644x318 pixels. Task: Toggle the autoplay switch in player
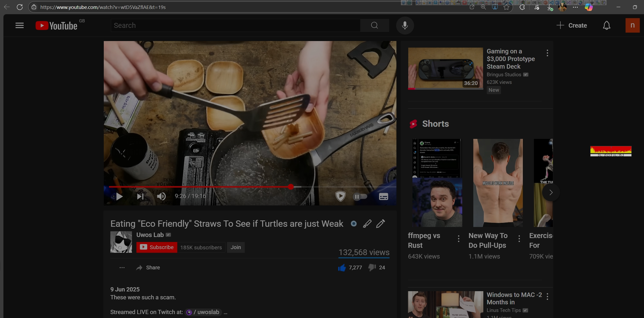[360, 196]
